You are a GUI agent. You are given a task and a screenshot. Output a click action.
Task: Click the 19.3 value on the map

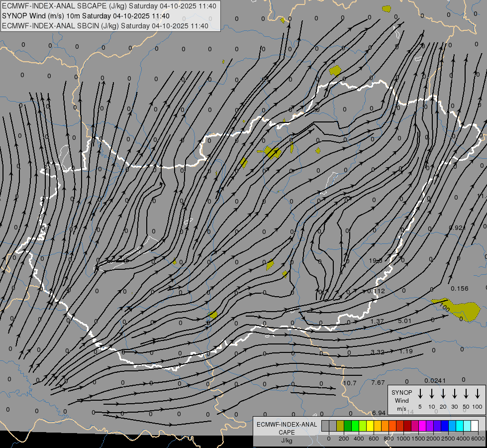click(x=376, y=260)
